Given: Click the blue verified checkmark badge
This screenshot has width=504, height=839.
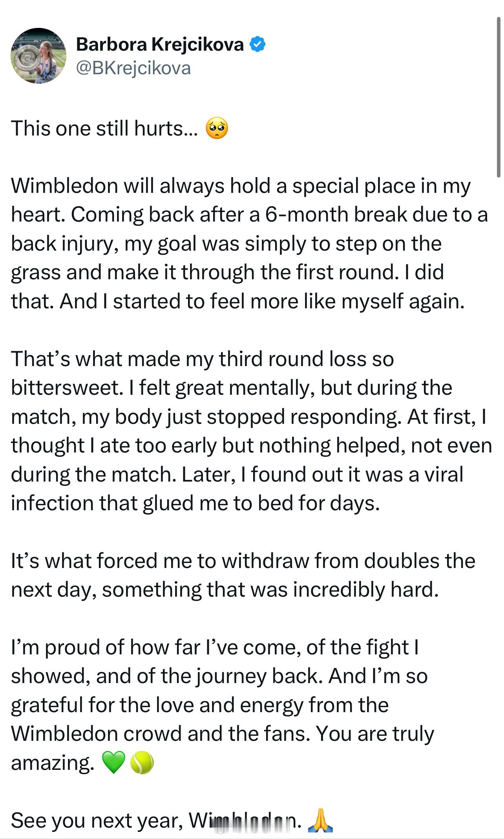Looking at the screenshot, I should [257, 44].
